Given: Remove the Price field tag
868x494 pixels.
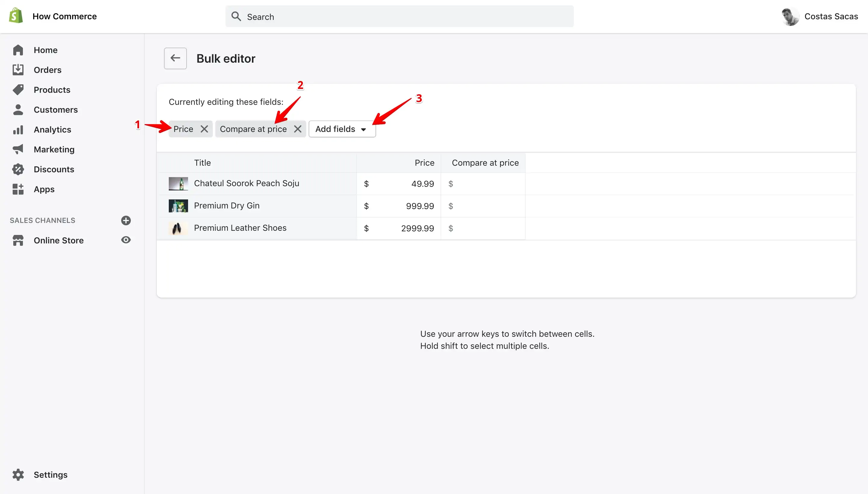Looking at the screenshot, I should pyautogui.click(x=204, y=129).
